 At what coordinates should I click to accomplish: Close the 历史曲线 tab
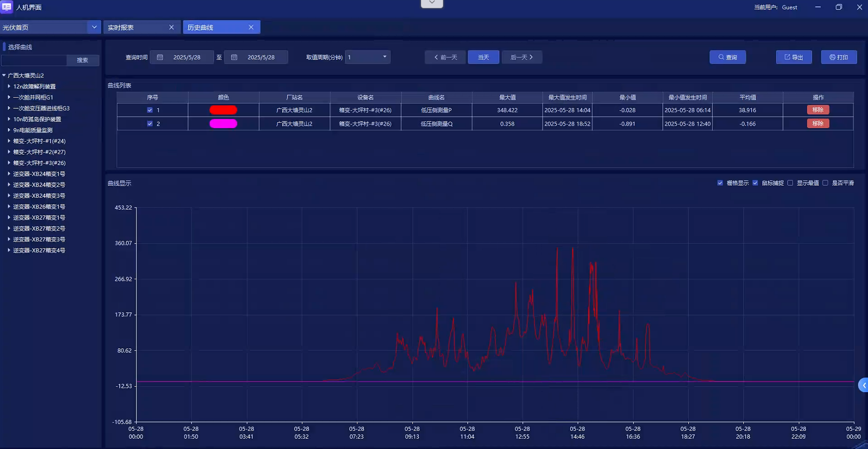tap(251, 27)
